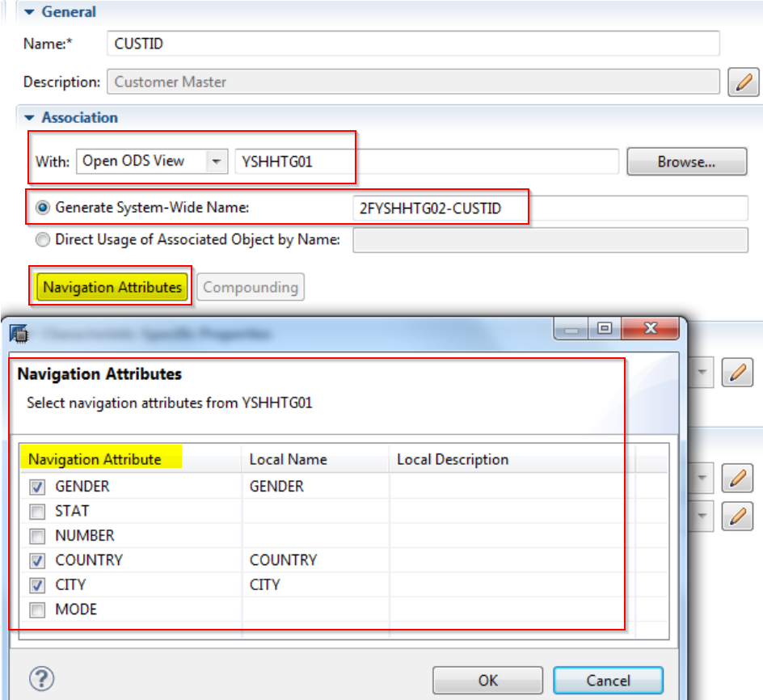Check the STAT navigation attribute
The height and width of the screenshot is (700, 763).
click(x=37, y=512)
